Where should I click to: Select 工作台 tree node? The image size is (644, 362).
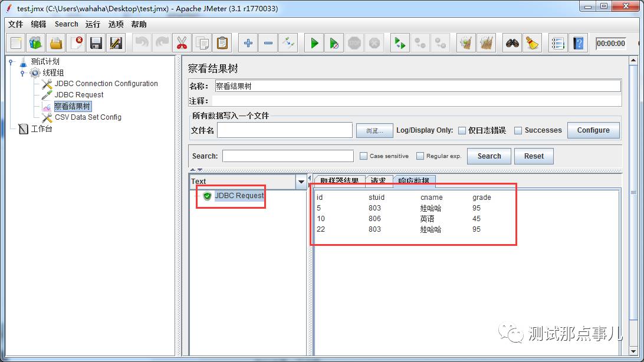[x=41, y=129]
